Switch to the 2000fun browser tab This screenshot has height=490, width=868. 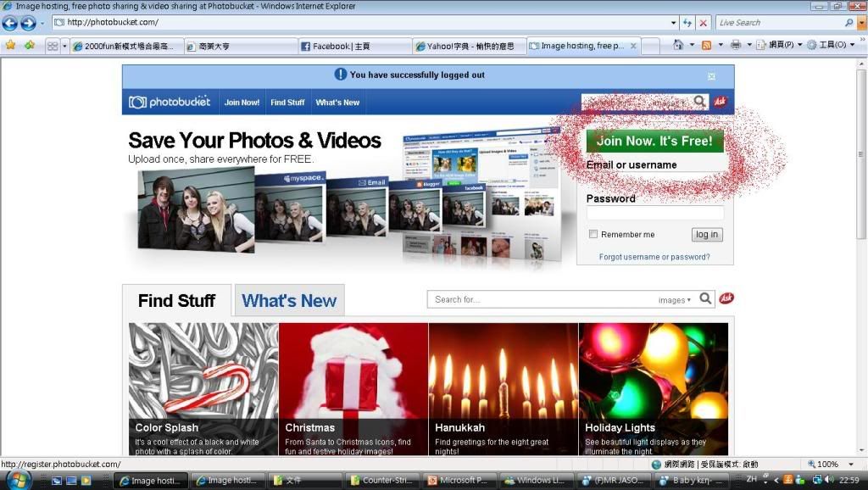tap(126, 47)
